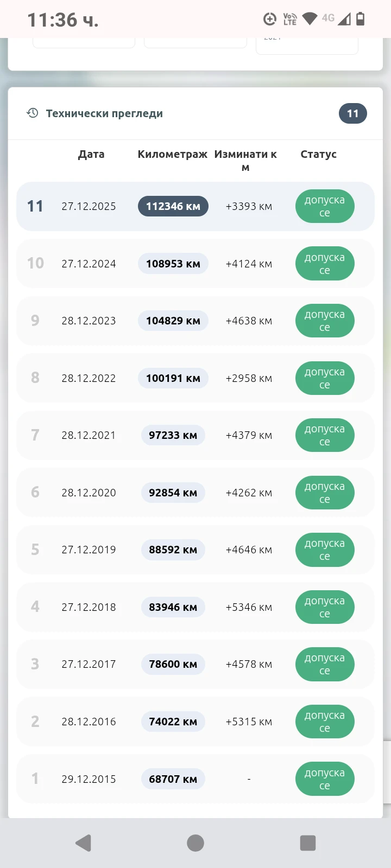Open first inspection row dated 29.12.2015
391x868 pixels.
[195, 779]
